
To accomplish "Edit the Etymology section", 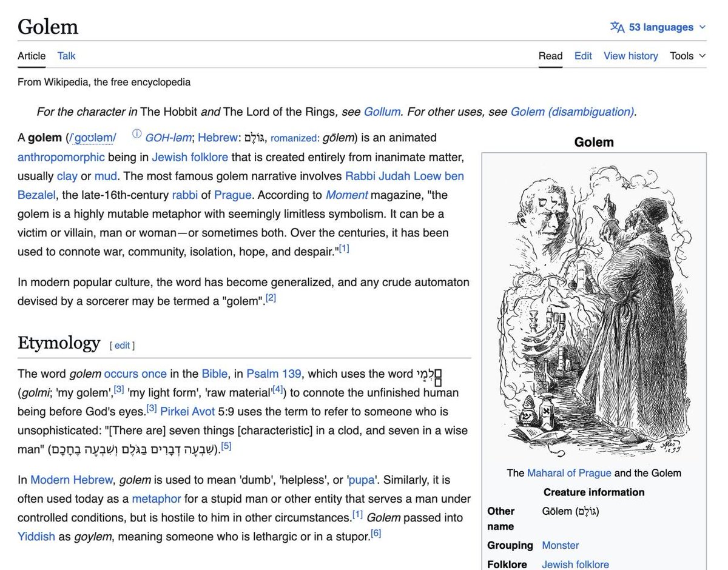I will point(123,345).
